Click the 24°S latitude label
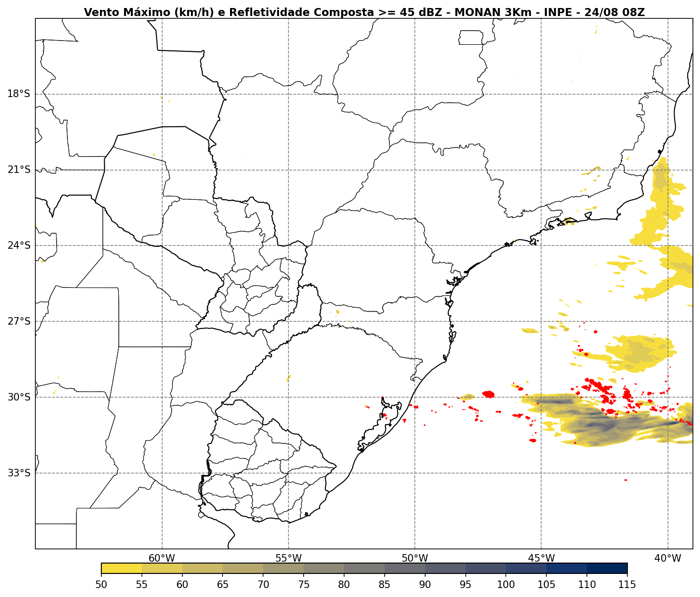The height and width of the screenshot is (597, 700). (x=19, y=245)
